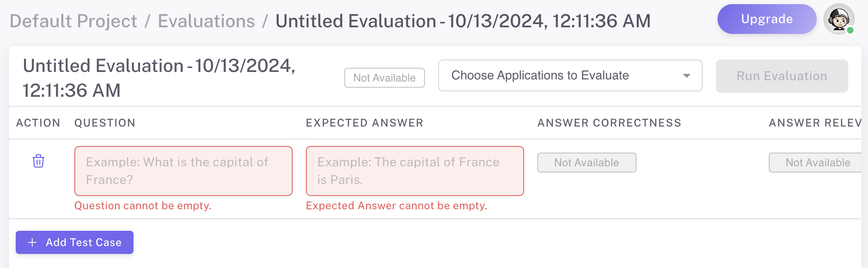Image resolution: width=868 pixels, height=268 pixels.
Task: Open the user avatar profile menu
Action: coord(838,19)
